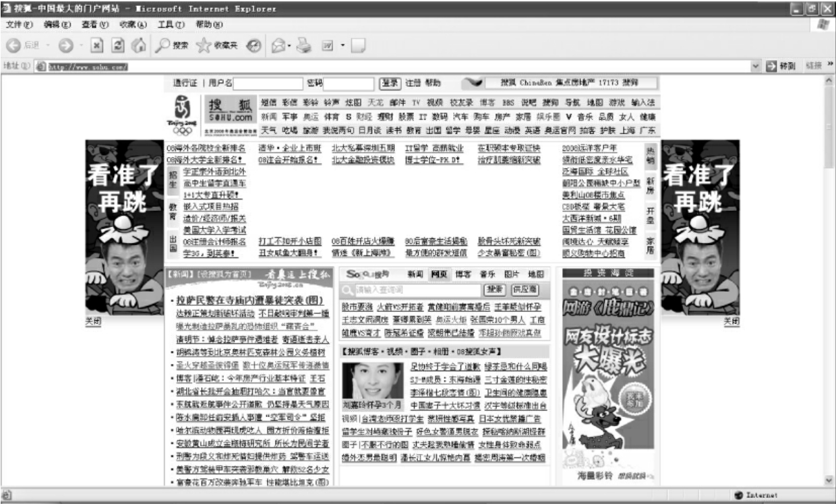The image size is (836, 504).
Task: Click the 用户名 input field
Action: coord(266,84)
